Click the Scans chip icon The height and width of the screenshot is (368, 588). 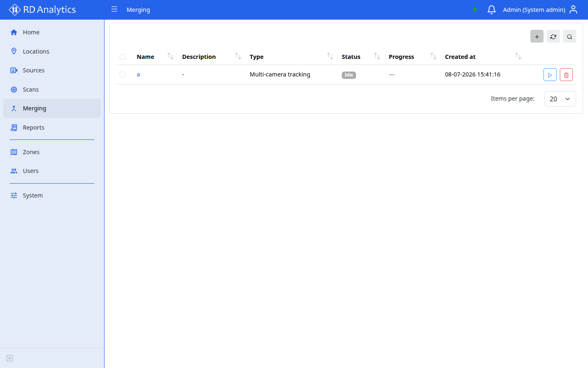click(x=14, y=90)
